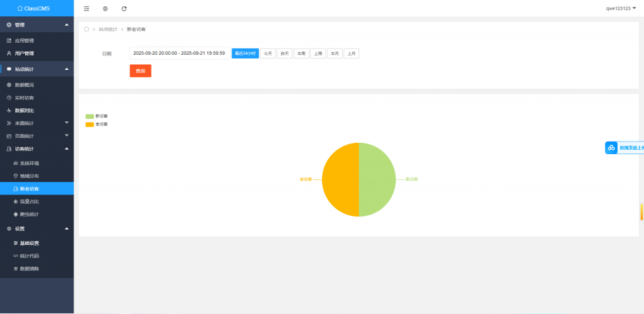Click the orange 查询 button

click(x=140, y=71)
